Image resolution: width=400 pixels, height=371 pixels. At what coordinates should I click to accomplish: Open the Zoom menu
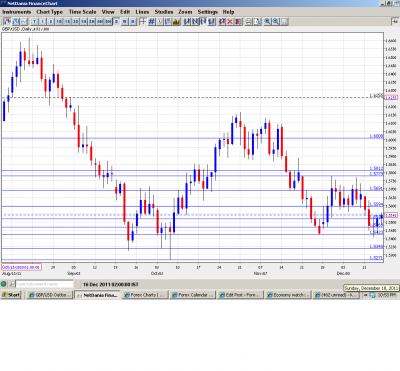(185, 12)
